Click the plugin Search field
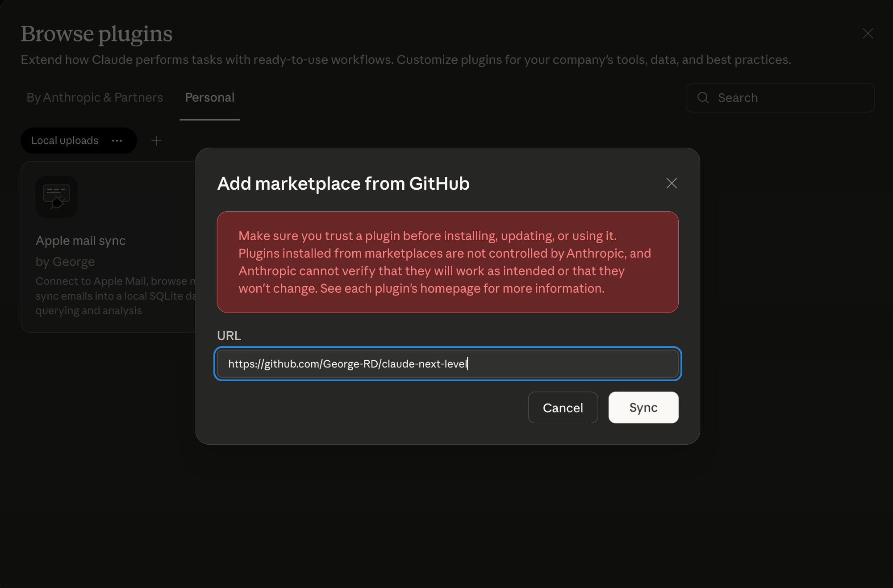Image resolution: width=893 pixels, height=588 pixels. (780, 97)
